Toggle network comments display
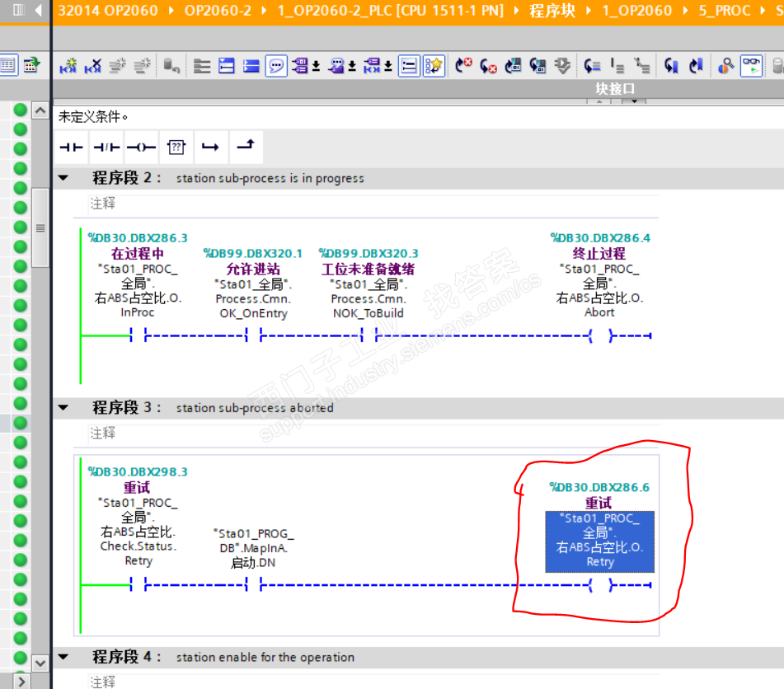 coord(409,66)
